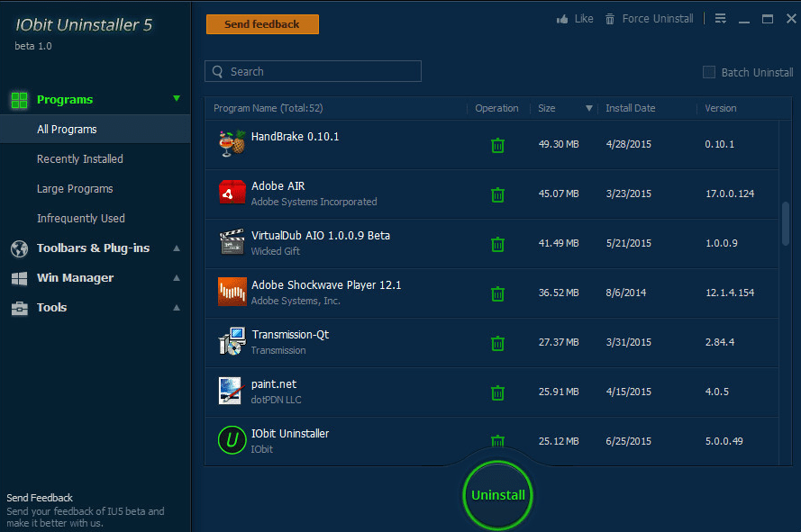Click the paint.net program icon
Screen dimensions: 801x532
(230, 391)
